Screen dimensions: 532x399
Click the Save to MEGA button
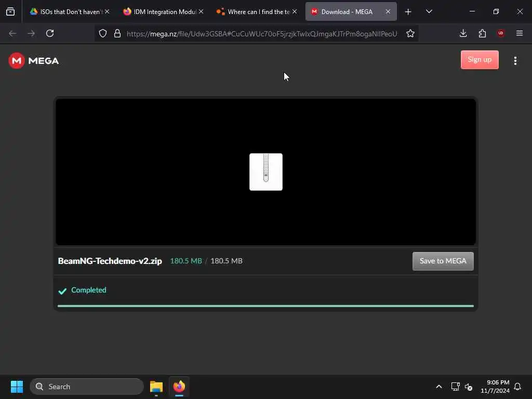[x=443, y=261]
